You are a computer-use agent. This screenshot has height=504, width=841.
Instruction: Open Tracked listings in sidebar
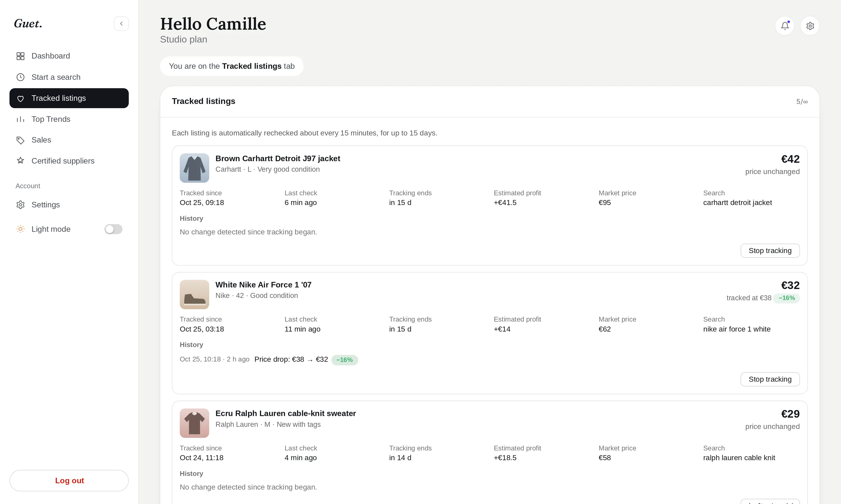[x=69, y=98]
